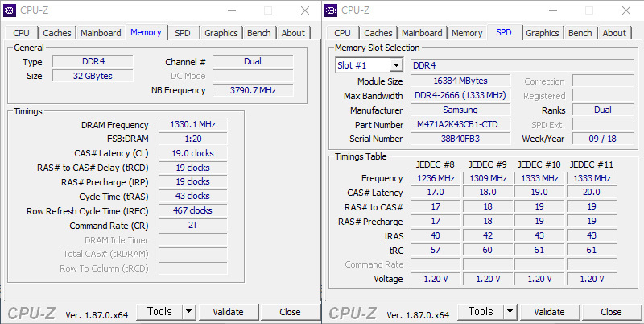Open the Slot #1 memory slot dropdown
This screenshot has width=644, height=324.
396,65
